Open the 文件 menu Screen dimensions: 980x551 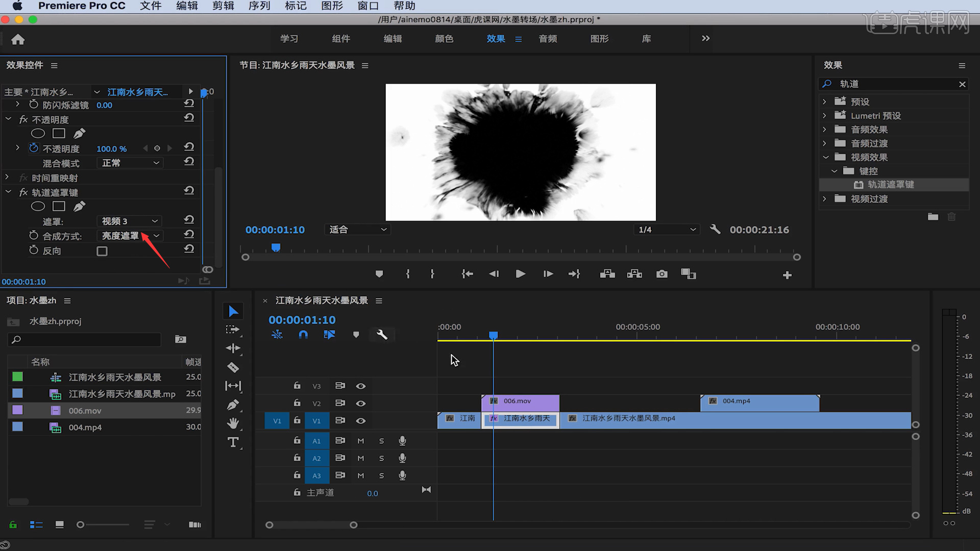click(151, 6)
